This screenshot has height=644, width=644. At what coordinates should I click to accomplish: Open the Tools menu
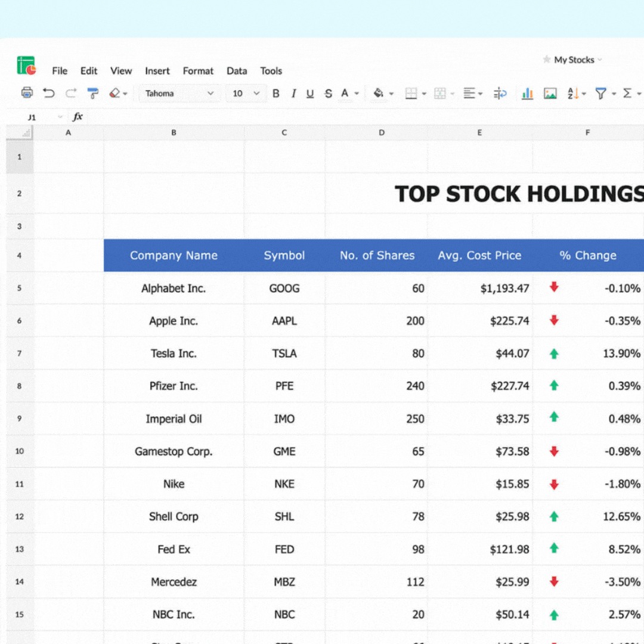point(271,70)
